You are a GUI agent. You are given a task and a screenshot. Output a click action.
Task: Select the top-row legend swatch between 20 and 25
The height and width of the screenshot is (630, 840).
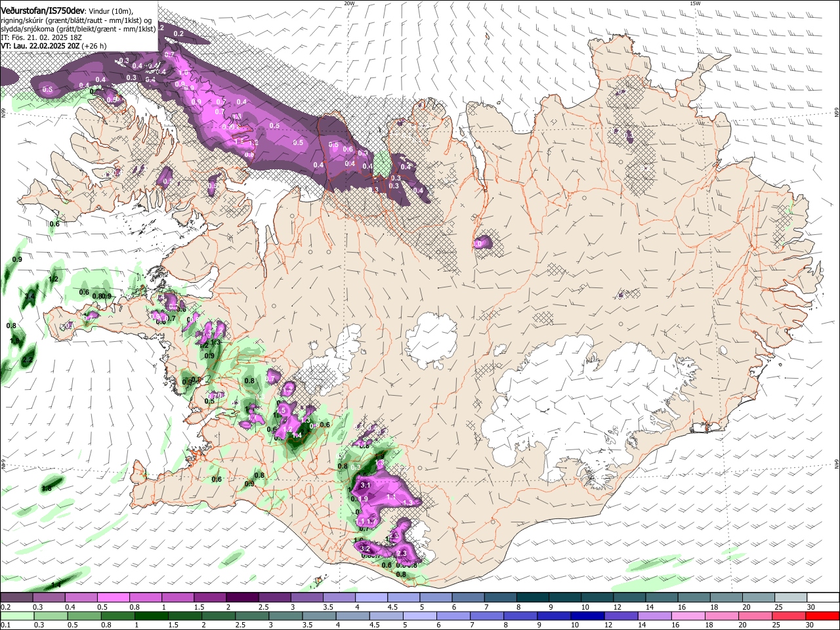759,598
